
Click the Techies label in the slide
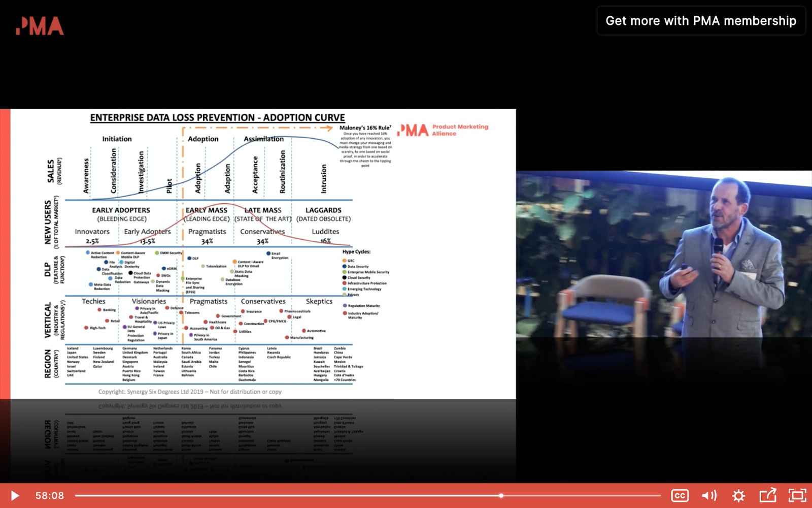tap(94, 301)
